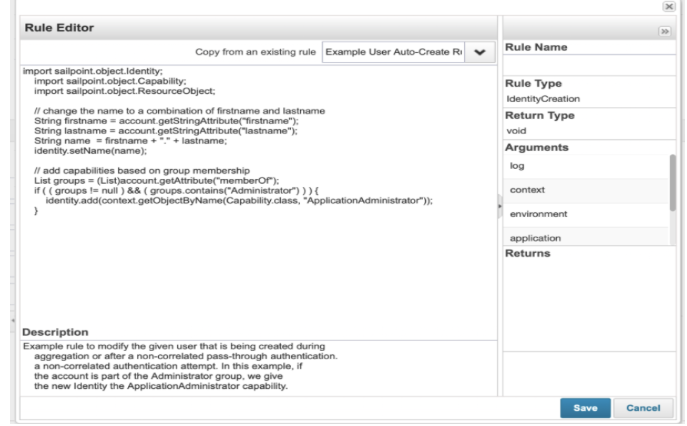Click the Rule Name input field

pos(589,65)
